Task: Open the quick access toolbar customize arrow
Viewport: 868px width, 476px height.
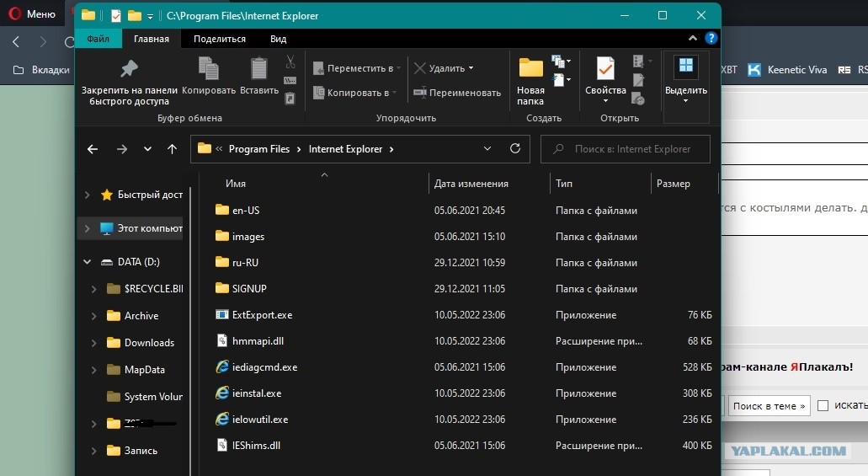Action: click(150, 17)
